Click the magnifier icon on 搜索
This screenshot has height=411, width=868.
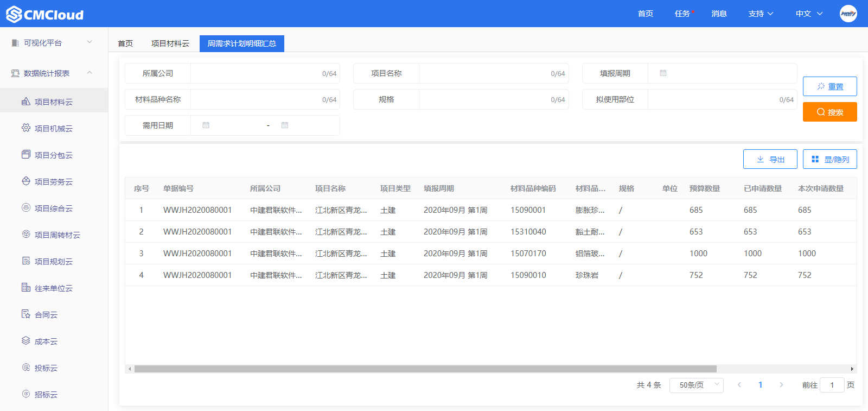coord(821,112)
